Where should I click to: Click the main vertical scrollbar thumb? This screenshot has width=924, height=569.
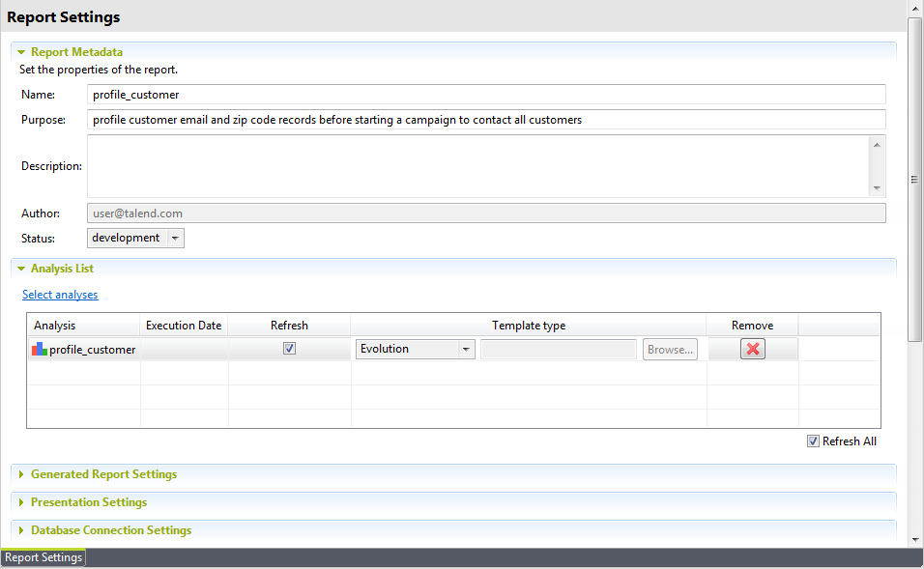point(914,180)
